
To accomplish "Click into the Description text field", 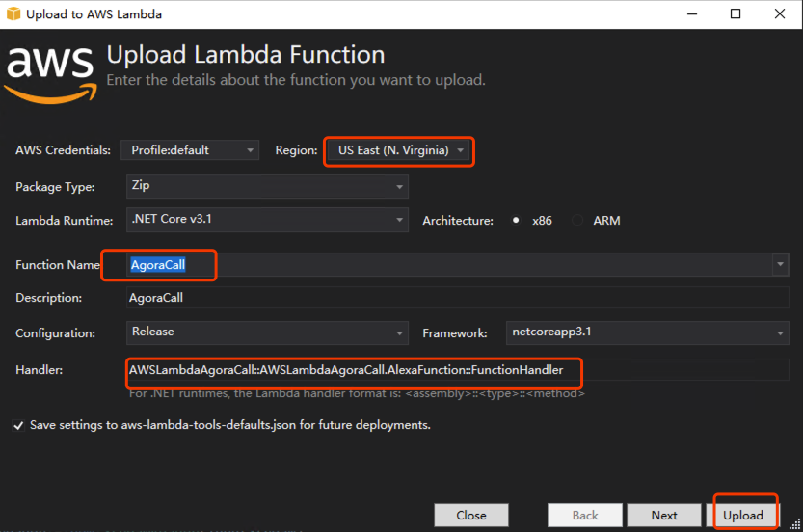I will point(457,298).
